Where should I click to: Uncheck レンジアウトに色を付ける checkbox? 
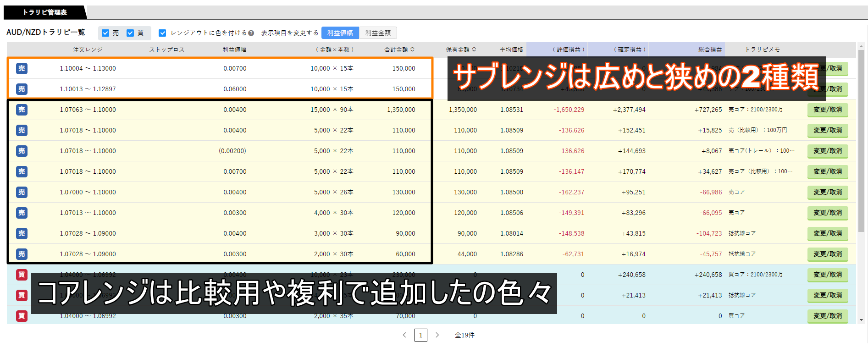(162, 33)
